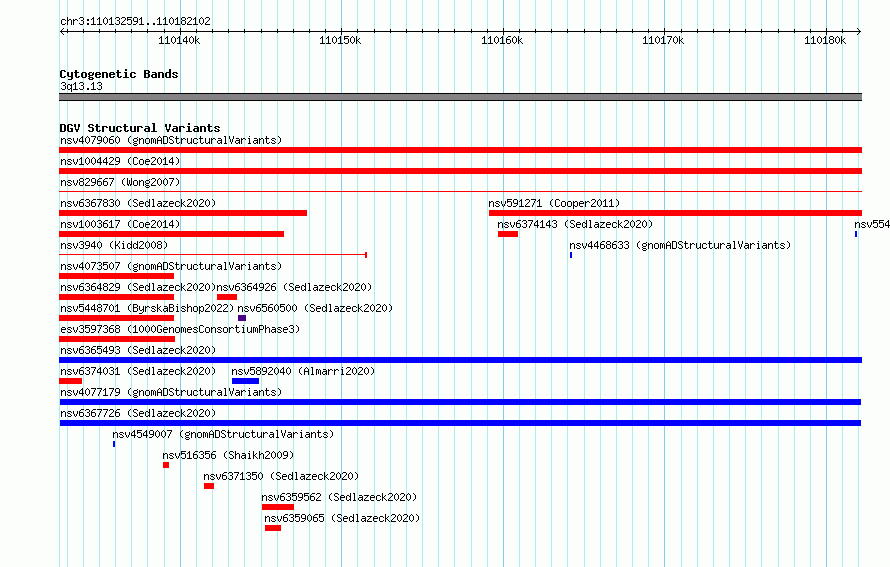Click the small red nsv6371350 bar
This screenshot has width=890, height=567.
point(209,486)
